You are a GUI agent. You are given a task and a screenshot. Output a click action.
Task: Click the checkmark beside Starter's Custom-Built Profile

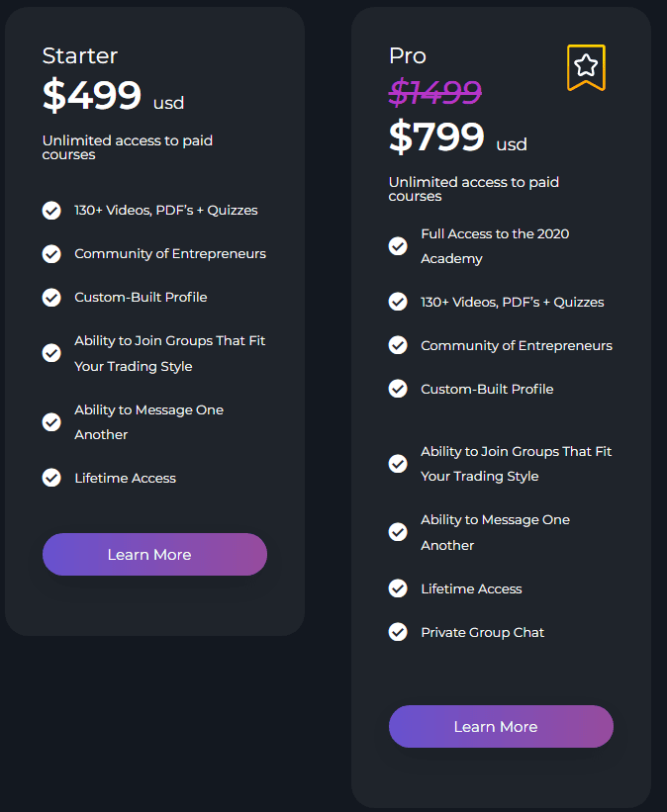[51, 298]
